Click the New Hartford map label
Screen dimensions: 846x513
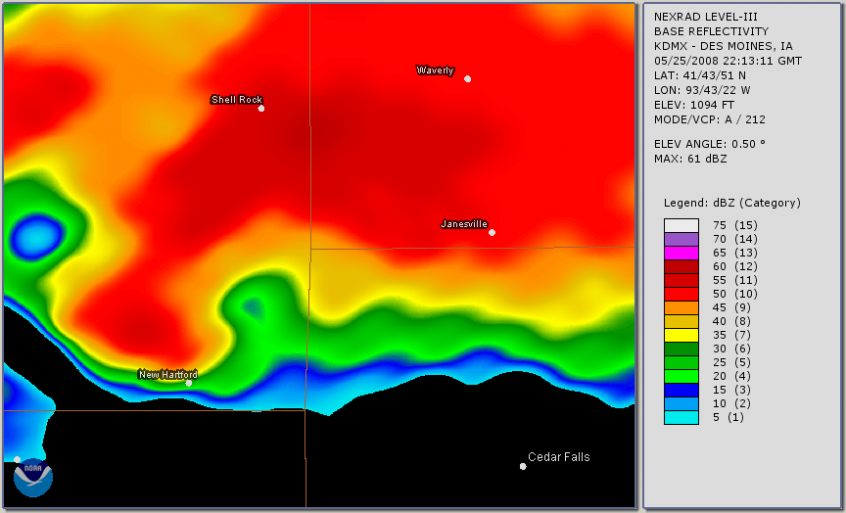(168, 374)
